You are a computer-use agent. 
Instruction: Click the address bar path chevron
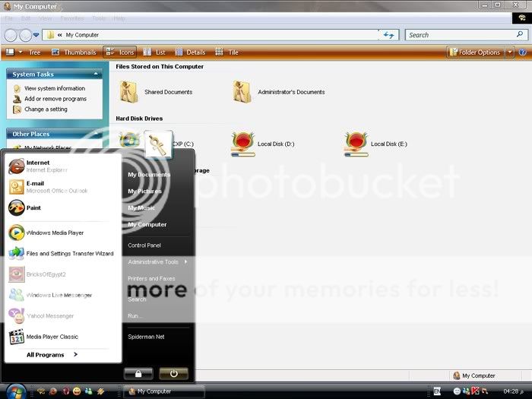60,35
